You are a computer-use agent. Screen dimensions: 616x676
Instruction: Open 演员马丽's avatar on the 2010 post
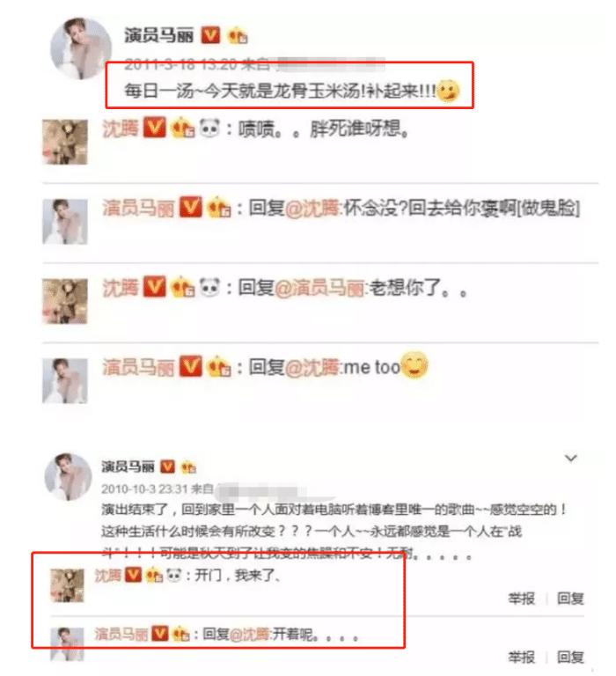pos(68,476)
